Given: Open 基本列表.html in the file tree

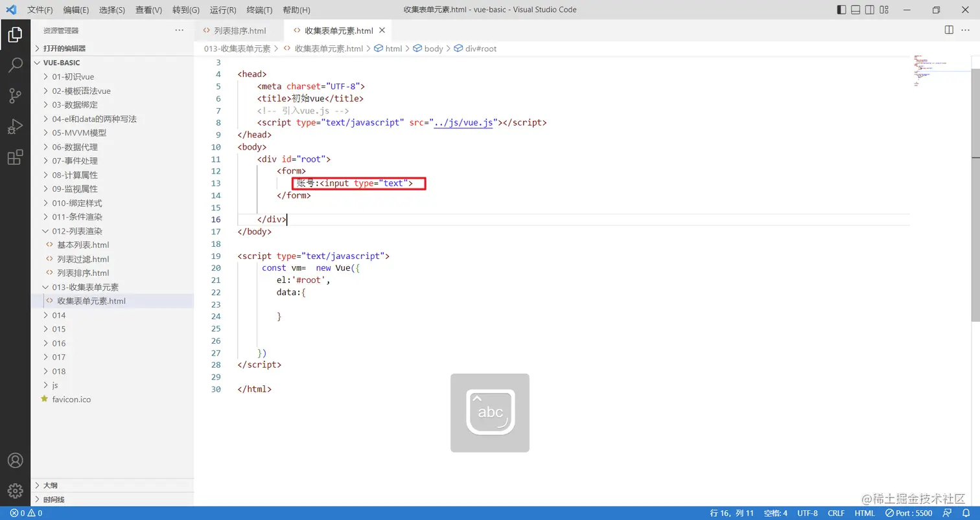Looking at the screenshot, I should (113, 245).
